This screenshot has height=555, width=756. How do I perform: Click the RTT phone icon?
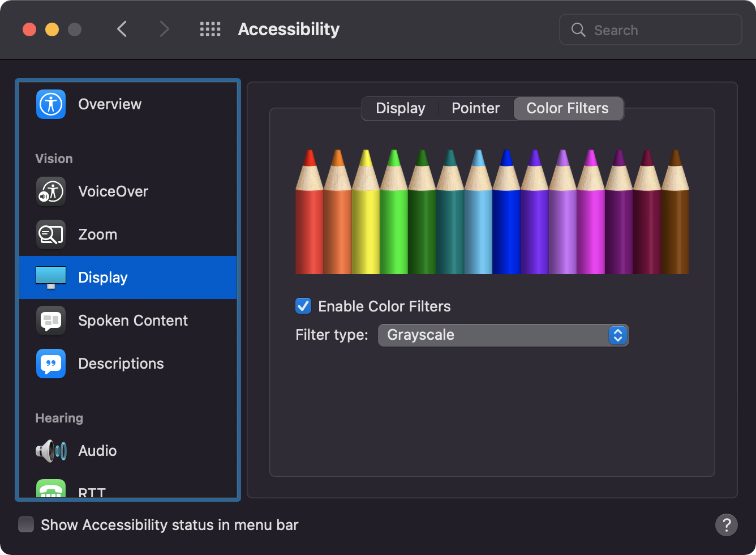coord(51,490)
